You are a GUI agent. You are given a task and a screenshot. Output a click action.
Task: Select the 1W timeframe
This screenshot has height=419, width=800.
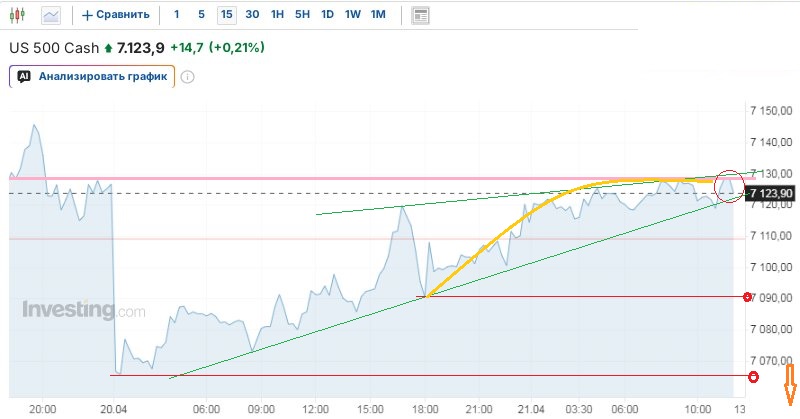(353, 15)
